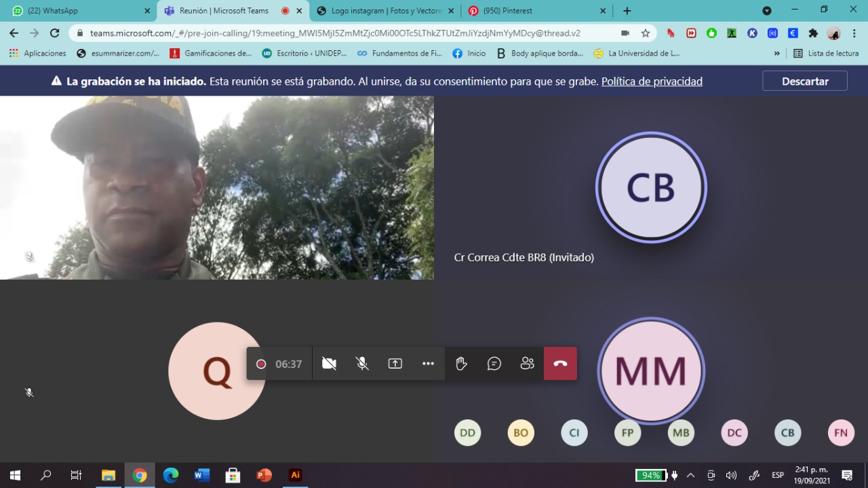The width and height of the screenshot is (868, 488).
Task: Expand the hidden bookmarks chevron
Action: point(776,53)
